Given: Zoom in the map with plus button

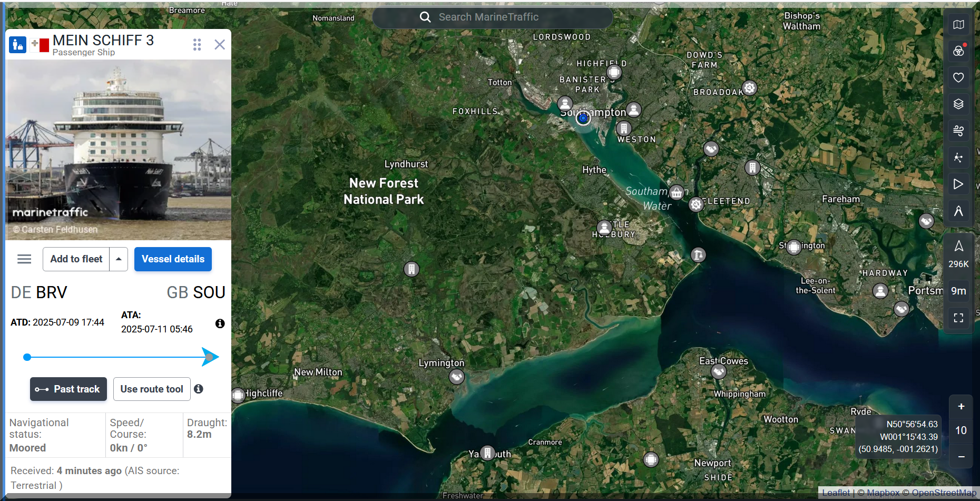Looking at the screenshot, I should click(961, 406).
